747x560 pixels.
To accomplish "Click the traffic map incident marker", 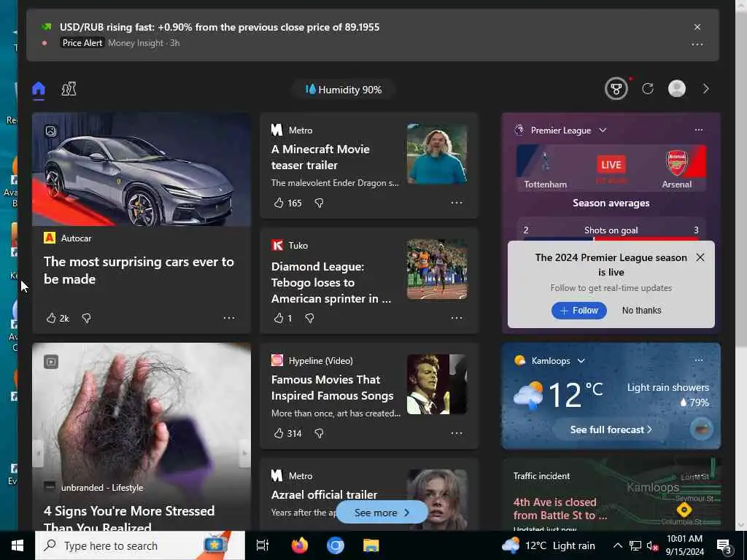I will click(x=684, y=510).
